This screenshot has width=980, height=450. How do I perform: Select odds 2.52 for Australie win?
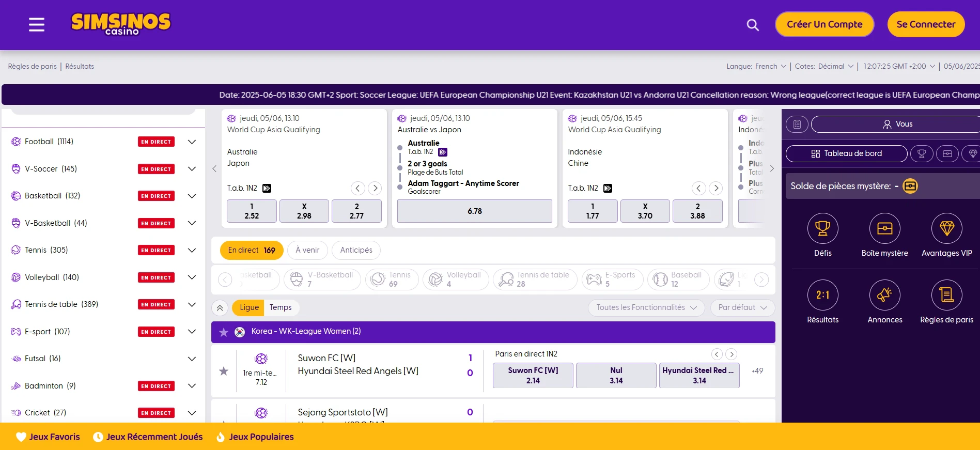(252, 211)
